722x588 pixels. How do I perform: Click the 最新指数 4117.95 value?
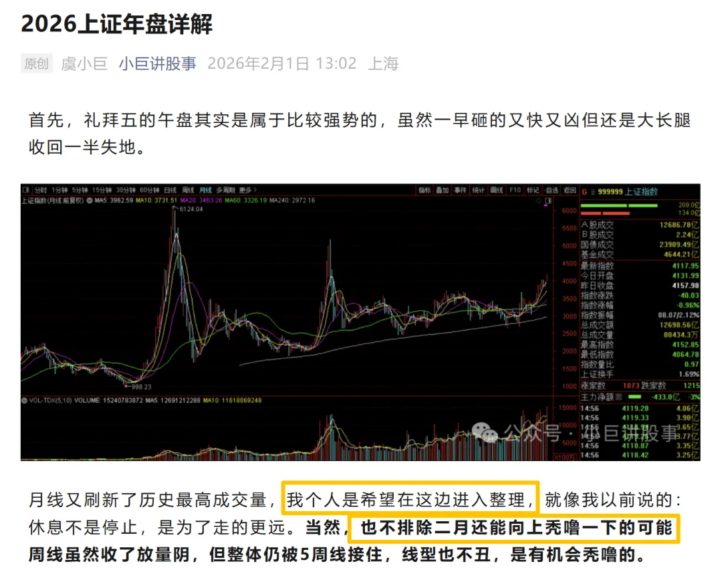[685, 266]
